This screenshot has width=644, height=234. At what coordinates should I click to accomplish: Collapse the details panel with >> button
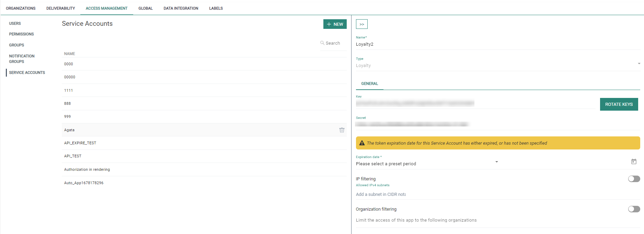[x=361, y=24]
